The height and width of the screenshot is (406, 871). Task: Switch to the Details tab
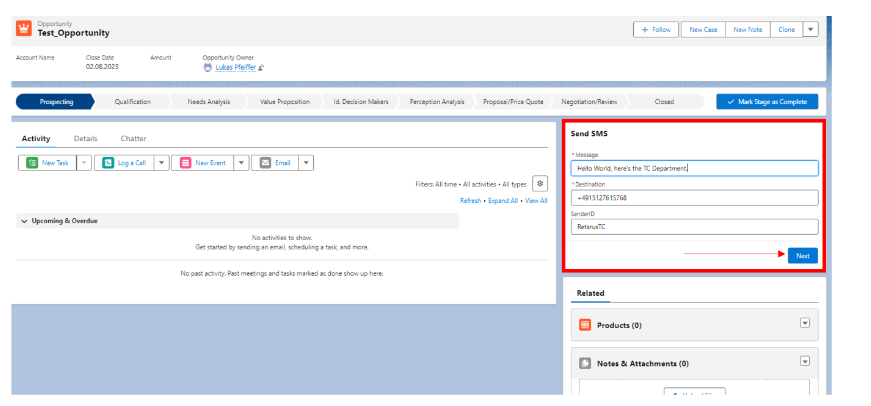pos(86,138)
